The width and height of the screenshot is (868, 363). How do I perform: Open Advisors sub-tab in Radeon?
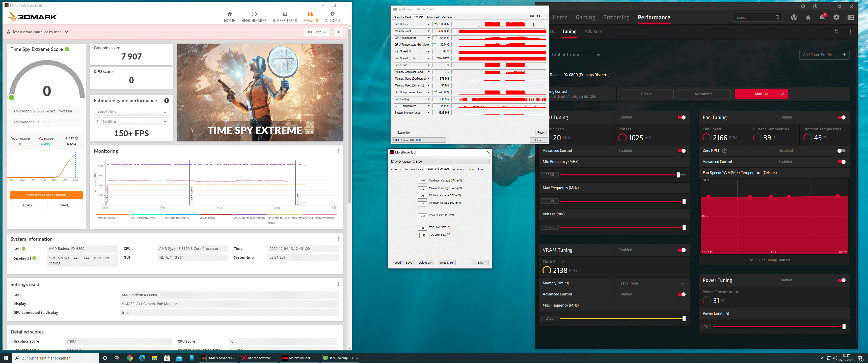click(x=593, y=31)
